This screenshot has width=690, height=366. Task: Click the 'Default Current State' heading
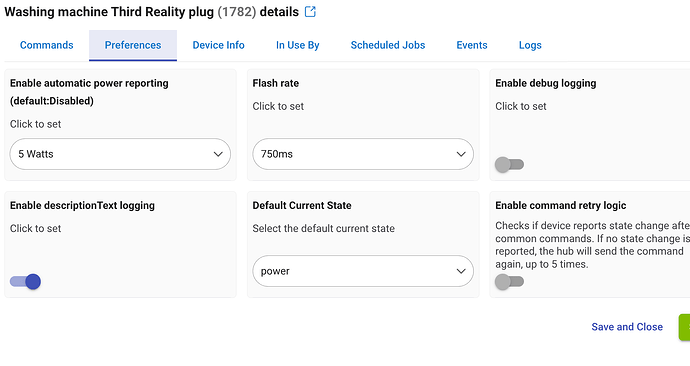coord(302,205)
